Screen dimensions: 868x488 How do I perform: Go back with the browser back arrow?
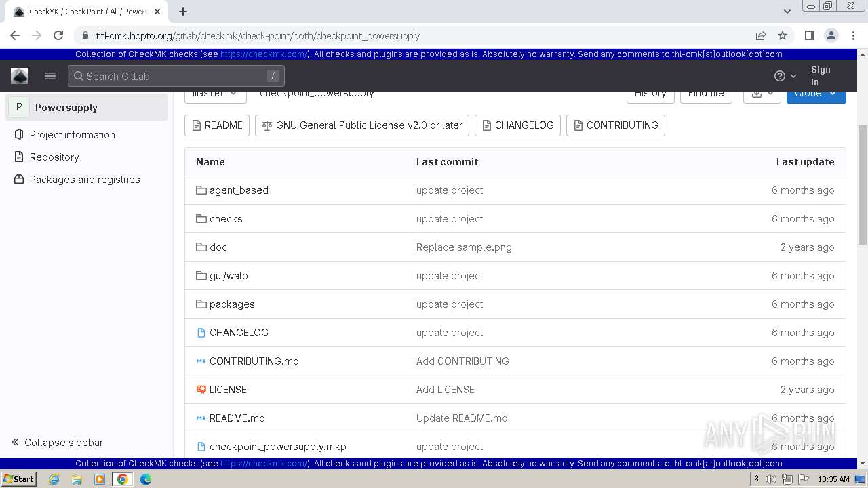pos(15,35)
